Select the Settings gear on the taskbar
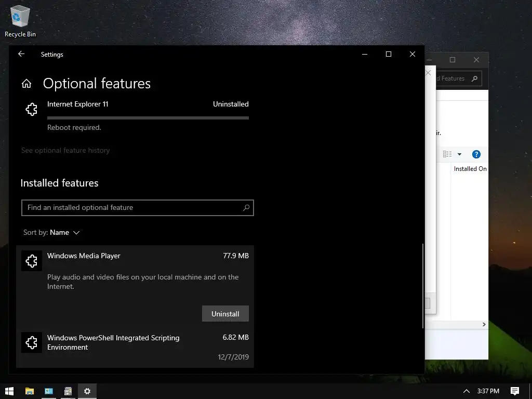Image resolution: width=532 pixels, height=399 pixels. pos(87,391)
